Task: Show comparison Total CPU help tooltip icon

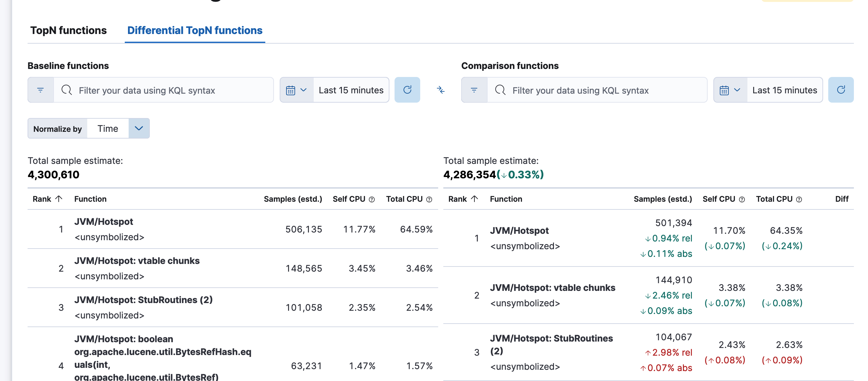Action: click(x=799, y=199)
